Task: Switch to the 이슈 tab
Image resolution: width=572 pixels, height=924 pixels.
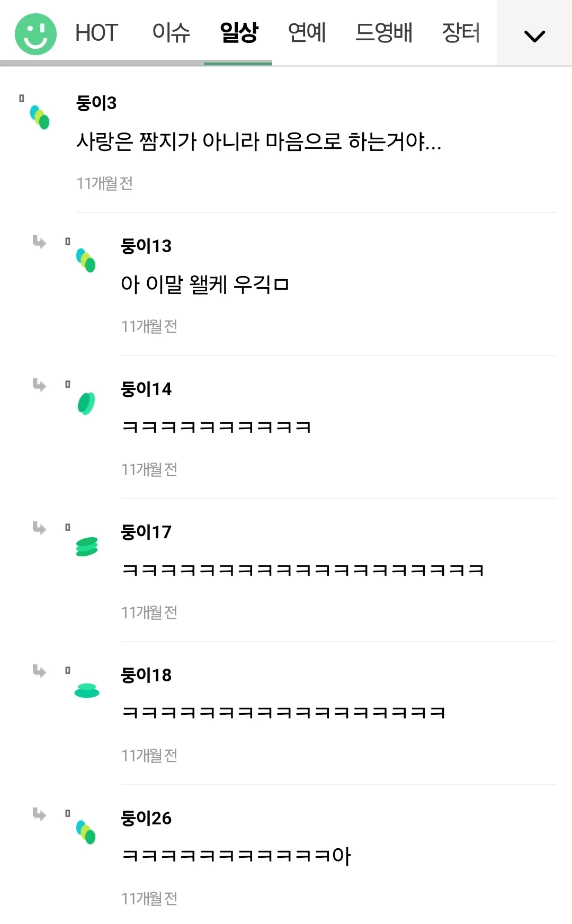Action: [171, 33]
